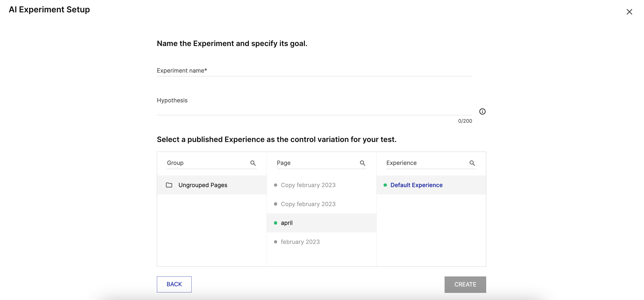The height and width of the screenshot is (300, 644).
Task: Click the Experience search magnifier icon
Action: click(472, 163)
